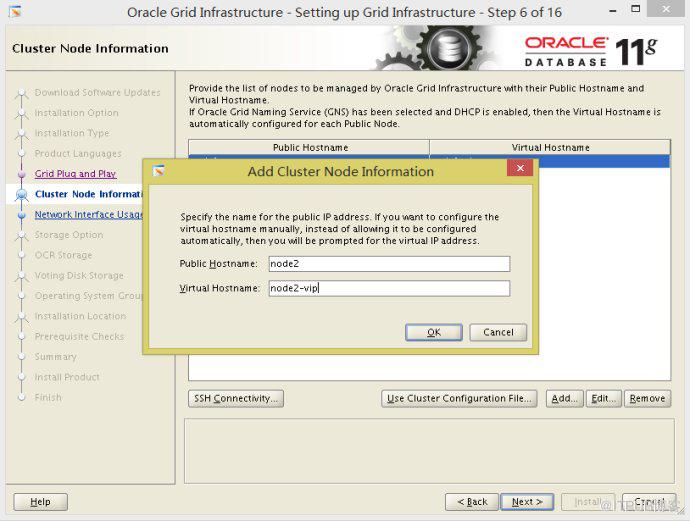Click the Finish step
The width and height of the screenshot is (690, 521).
point(48,397)
